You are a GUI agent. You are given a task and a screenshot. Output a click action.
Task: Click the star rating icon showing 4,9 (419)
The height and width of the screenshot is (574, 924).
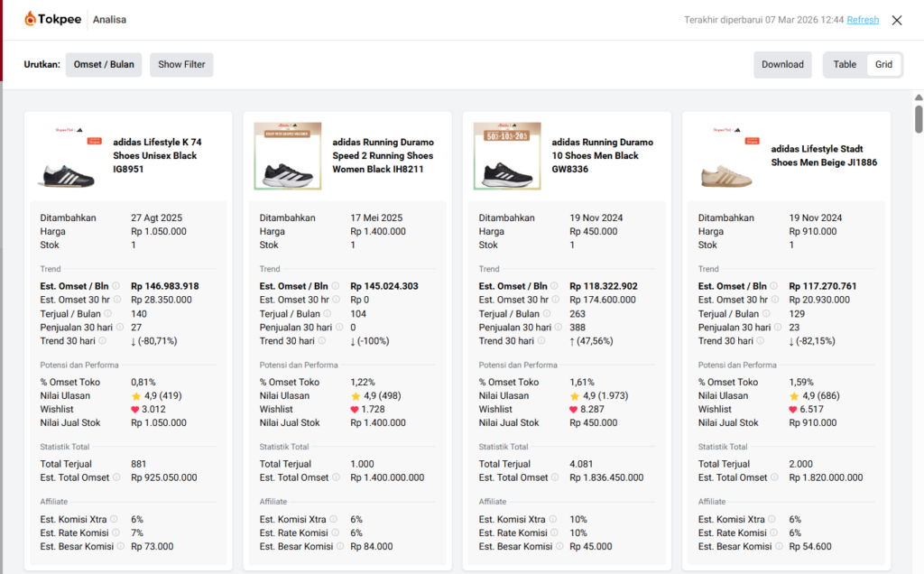135,396
